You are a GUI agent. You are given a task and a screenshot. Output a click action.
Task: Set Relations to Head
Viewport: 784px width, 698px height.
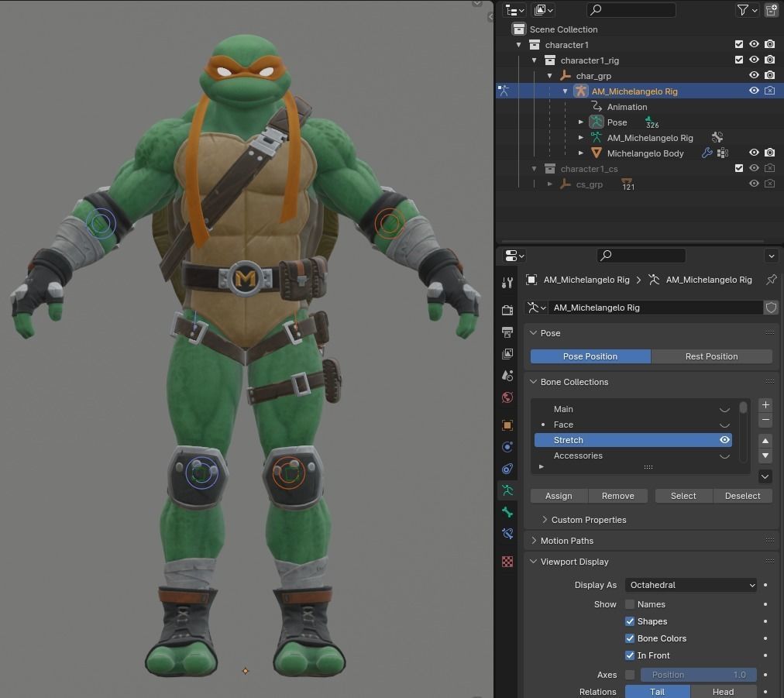click(x=724, y=692)
